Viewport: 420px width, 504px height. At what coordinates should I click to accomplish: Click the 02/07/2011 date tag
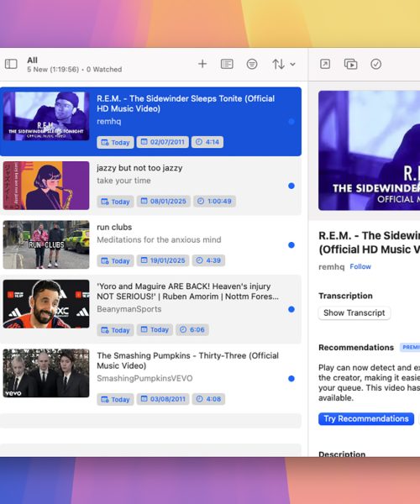click(163, 142)
